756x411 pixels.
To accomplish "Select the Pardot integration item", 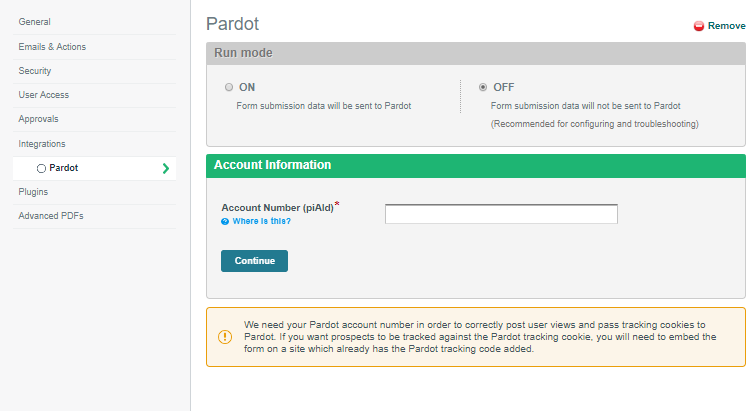I will pos(64,168).
